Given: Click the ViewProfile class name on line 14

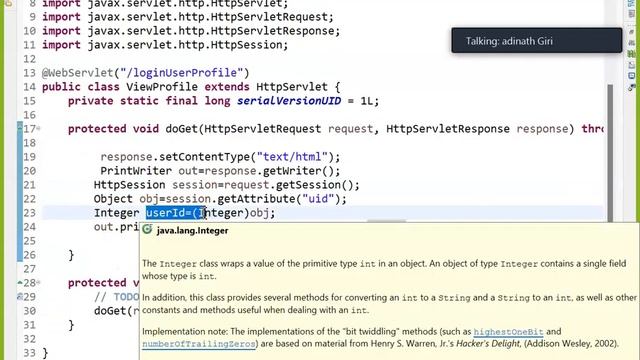Looking at the screenshot, I should 162,87.
